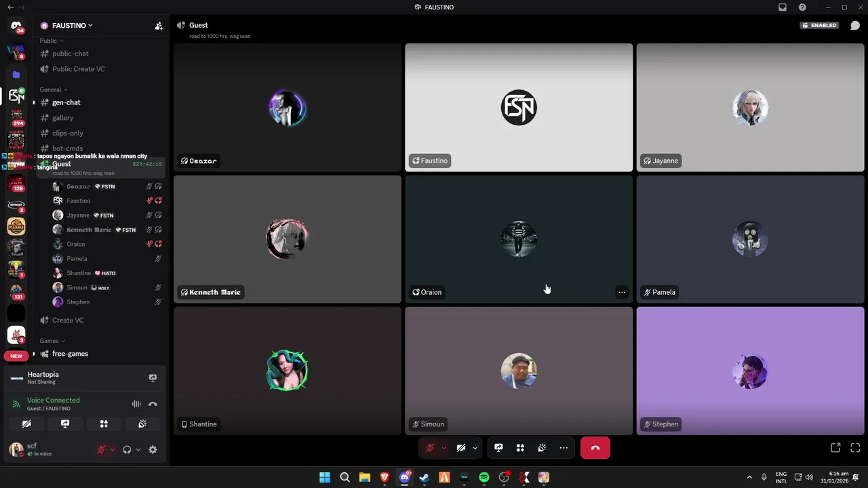Image resolution: width=868 pixels, height=488 pixels.
Task: Toggle headphone deafen in user panel
Action: coord(127,449)
